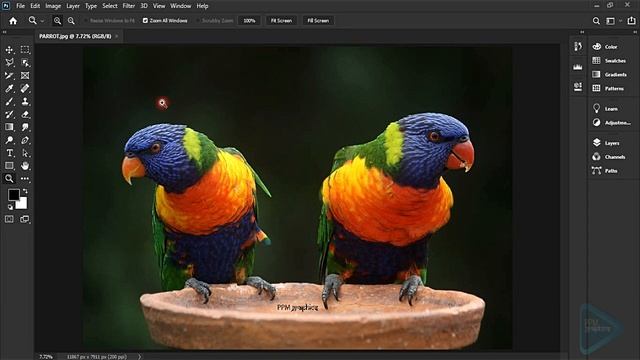Viewport: 640px width, 360px height.
Task: Click the white background color swatch
Action: click(23, 204)
